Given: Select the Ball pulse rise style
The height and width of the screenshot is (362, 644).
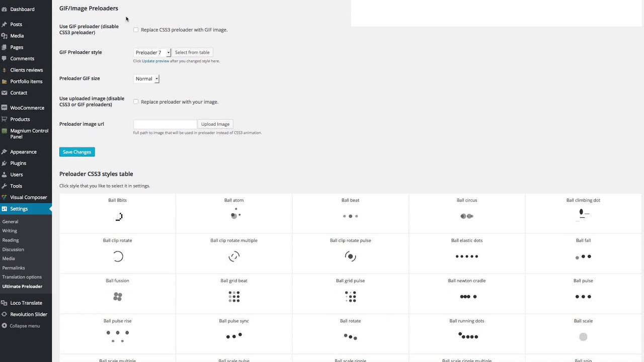Looking at the screenshot, I should 117,334.
